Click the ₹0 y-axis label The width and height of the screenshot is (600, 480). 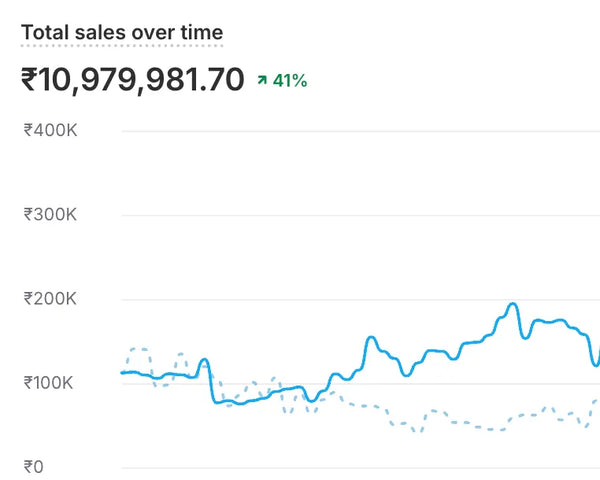click(35, 467)
